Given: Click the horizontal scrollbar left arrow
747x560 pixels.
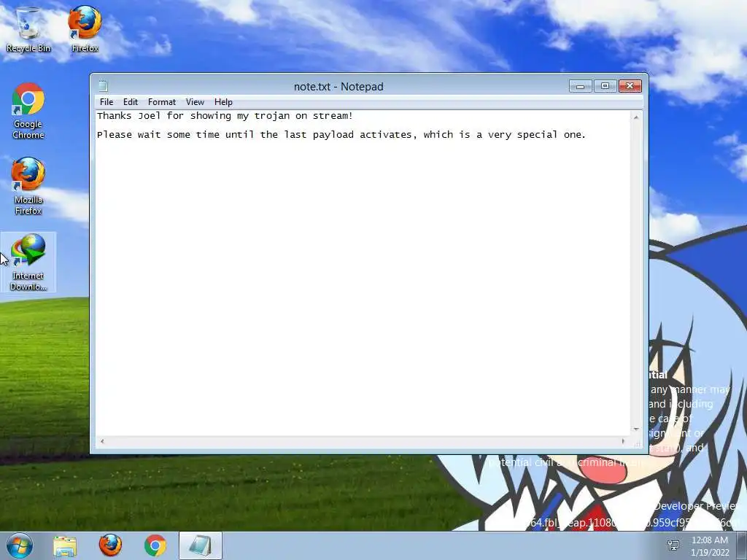Looking at the screenshot, I should point(102,441).
